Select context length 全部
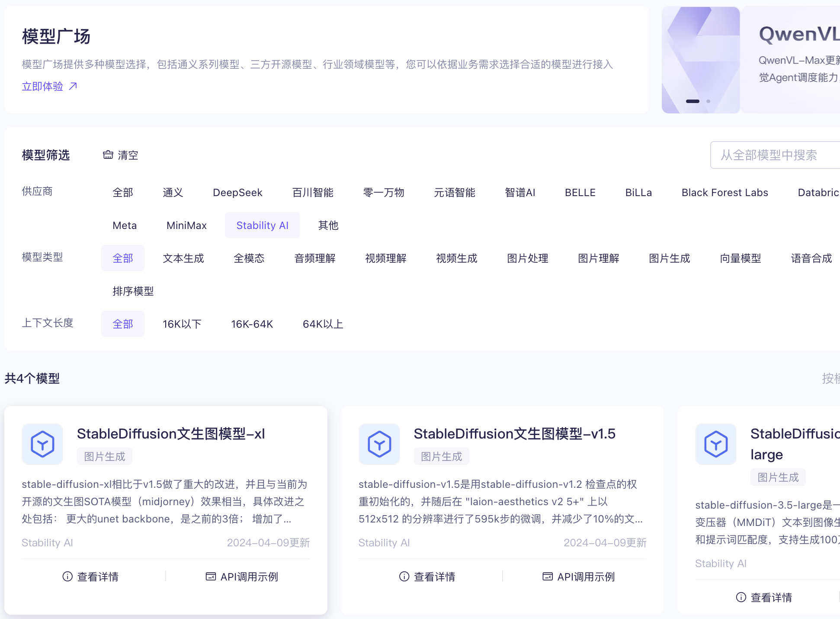840x619 pixels. click(x=123, y=324)
